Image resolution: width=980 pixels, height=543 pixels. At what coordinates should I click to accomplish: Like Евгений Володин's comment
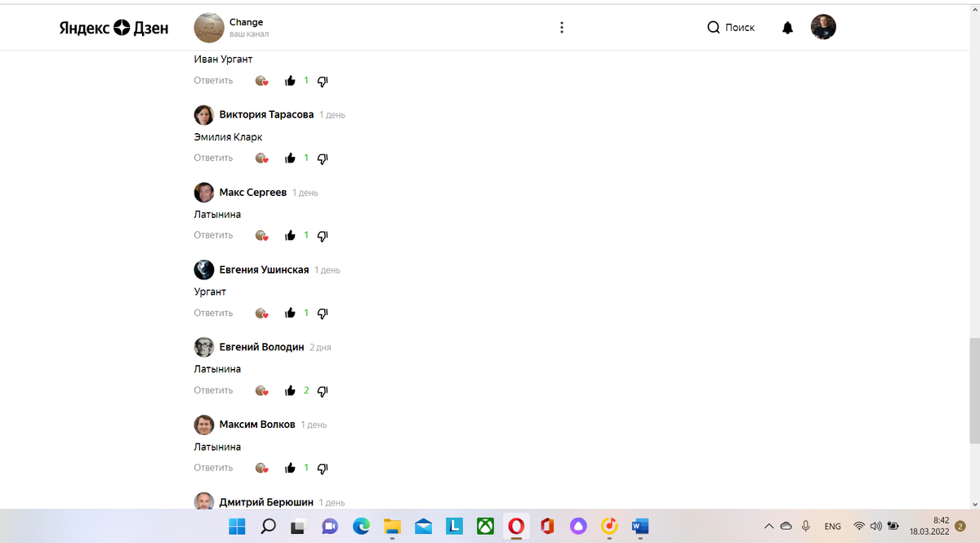(290, 390)
